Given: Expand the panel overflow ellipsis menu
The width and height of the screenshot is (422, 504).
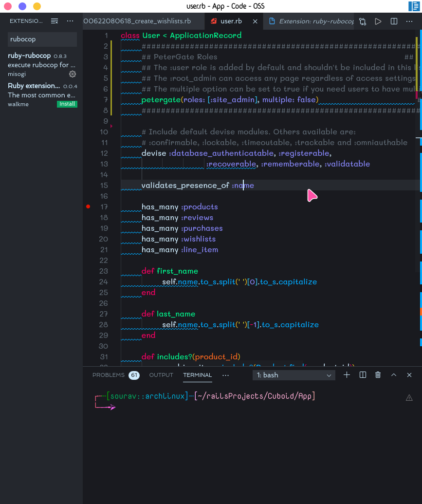Looking at the screenshot, I should click(x=225, y=375).
